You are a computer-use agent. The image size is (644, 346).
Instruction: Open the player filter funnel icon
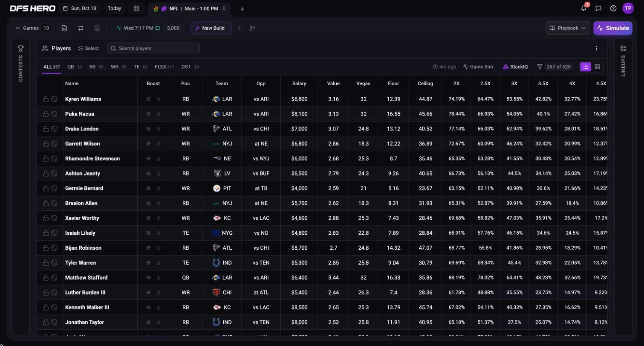click(x=540, y=67)
